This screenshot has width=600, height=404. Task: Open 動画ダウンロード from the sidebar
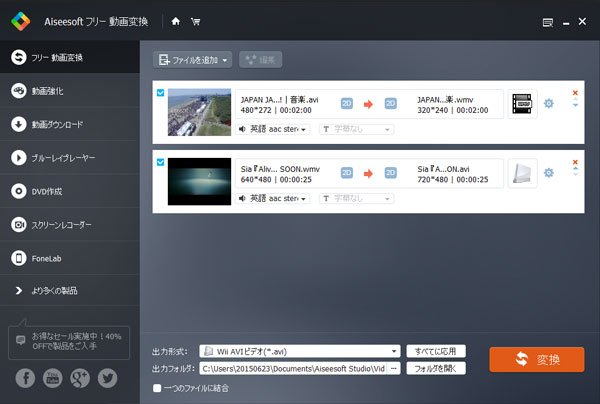(70, 124)
